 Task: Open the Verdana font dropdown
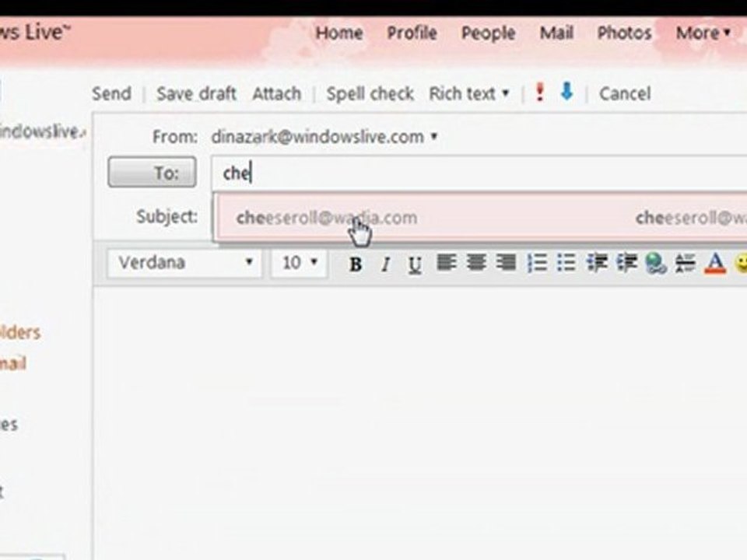click(184, 262)
